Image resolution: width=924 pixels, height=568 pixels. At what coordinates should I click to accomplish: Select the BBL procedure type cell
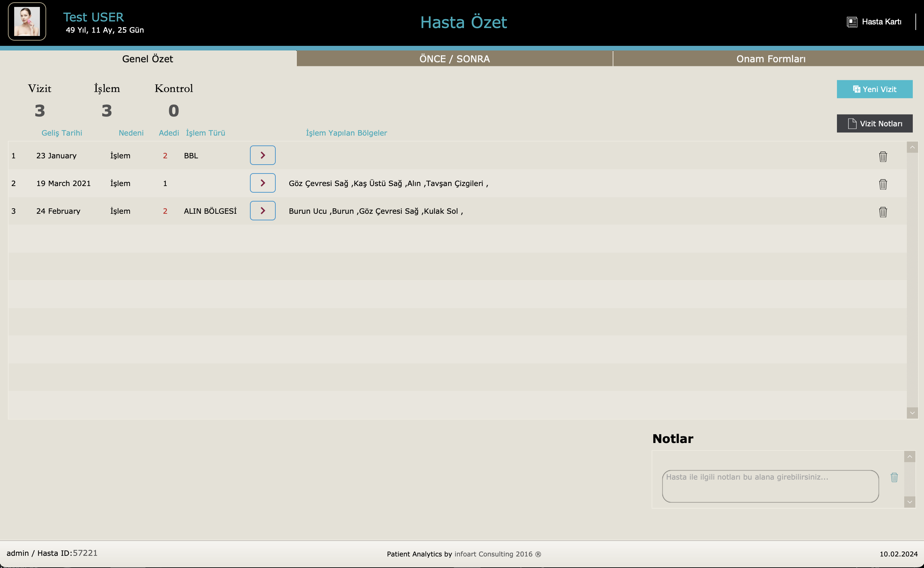pos(191,156)
